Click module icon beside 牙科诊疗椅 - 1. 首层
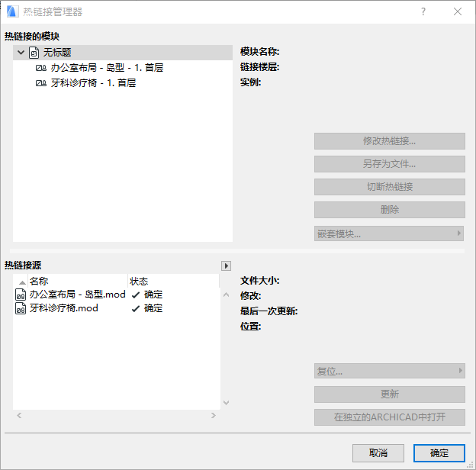Viewport: 476px width, 470px height. coord(41,83)
